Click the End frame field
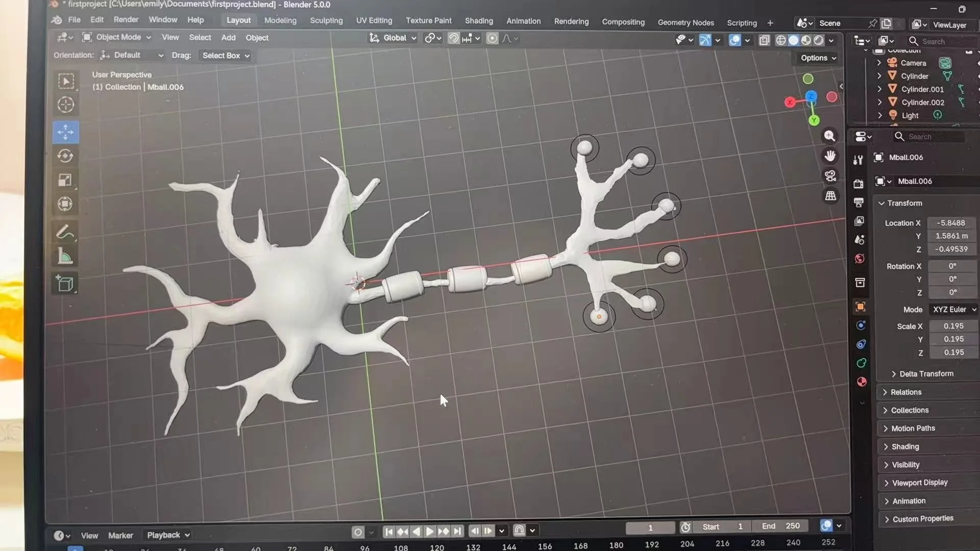Viewport: 980px width, 551px height. point(781,526)
